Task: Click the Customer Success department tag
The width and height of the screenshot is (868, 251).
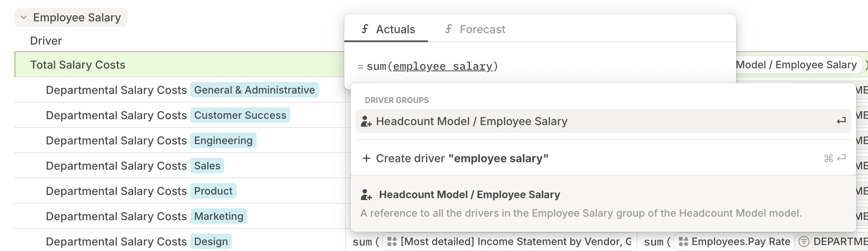Action: pyautogui.click(x=240, y=115)
